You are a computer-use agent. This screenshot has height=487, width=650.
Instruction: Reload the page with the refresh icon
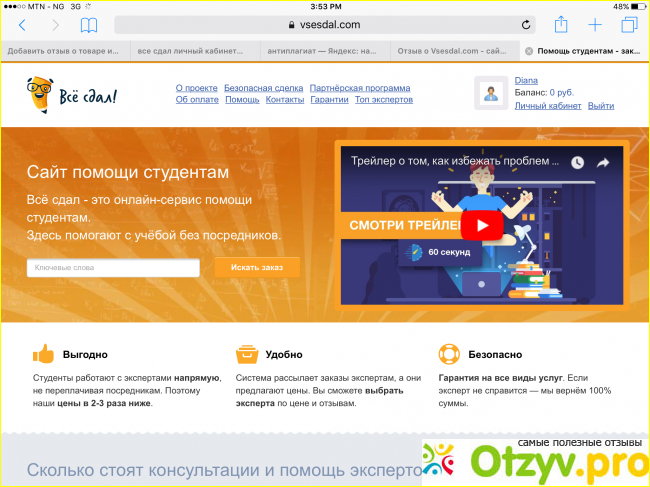tap(526, 25)
